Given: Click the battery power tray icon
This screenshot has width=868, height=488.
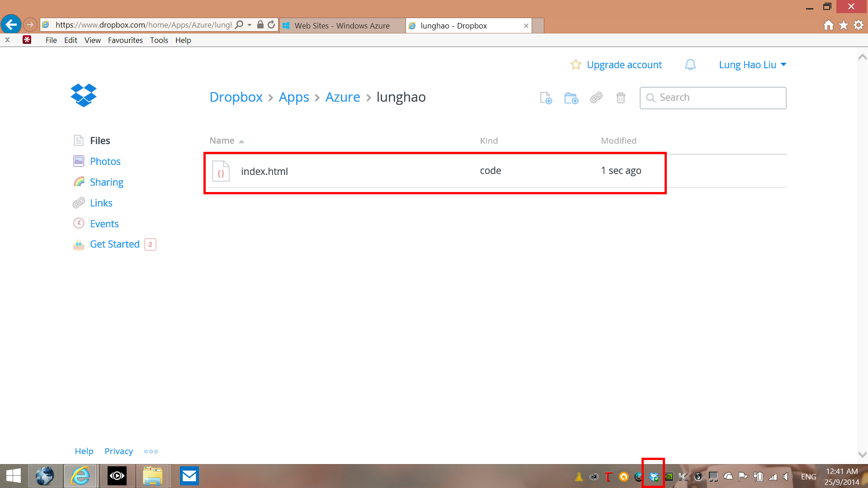Looking at the screenshot, I should coord(758,476).
